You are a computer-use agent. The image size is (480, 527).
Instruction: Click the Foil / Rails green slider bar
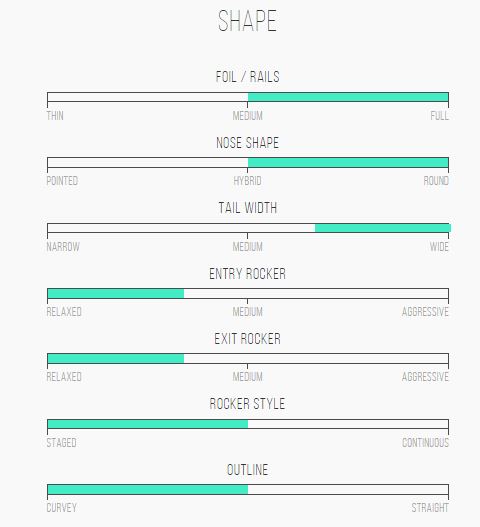[x=348, y=97]
